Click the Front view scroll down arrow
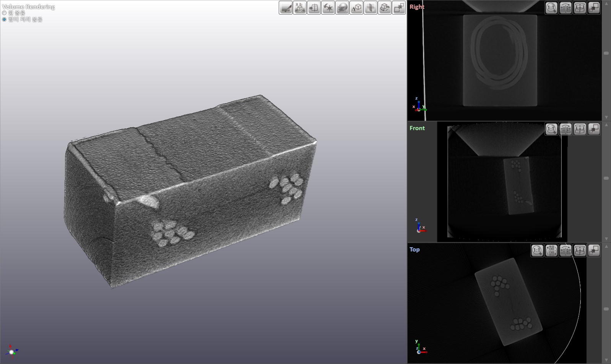 [x=606, y=239]
